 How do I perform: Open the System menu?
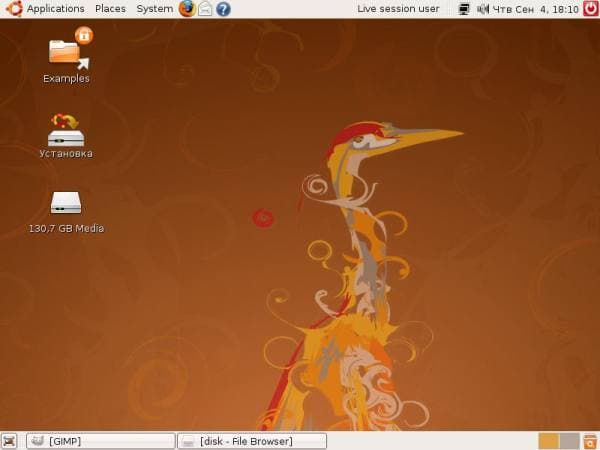(155, 9)
